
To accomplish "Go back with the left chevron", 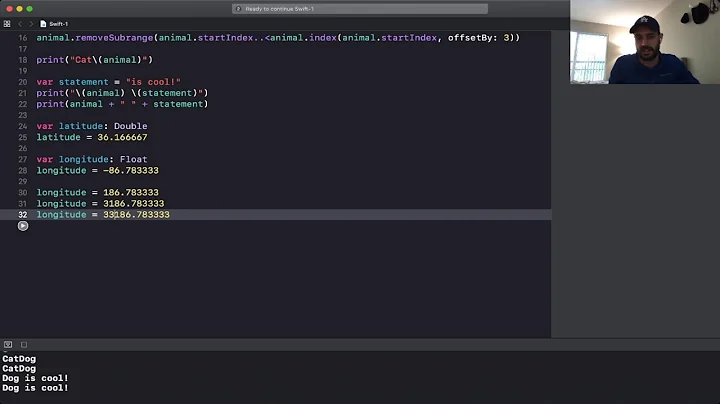I will tap(20, 24).
